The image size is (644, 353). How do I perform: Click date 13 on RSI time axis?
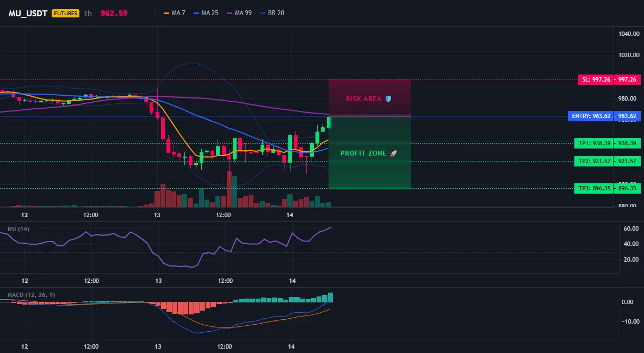[x=158, y=281]
